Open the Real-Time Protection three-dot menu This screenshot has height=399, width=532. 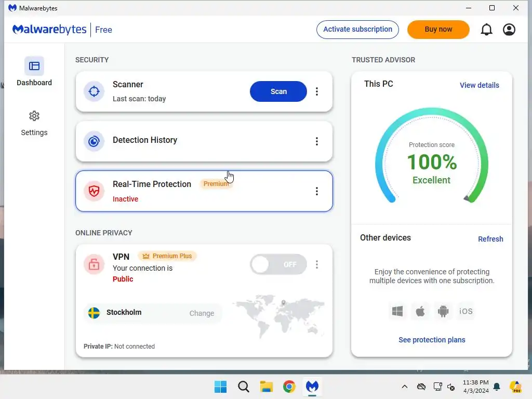317,191
